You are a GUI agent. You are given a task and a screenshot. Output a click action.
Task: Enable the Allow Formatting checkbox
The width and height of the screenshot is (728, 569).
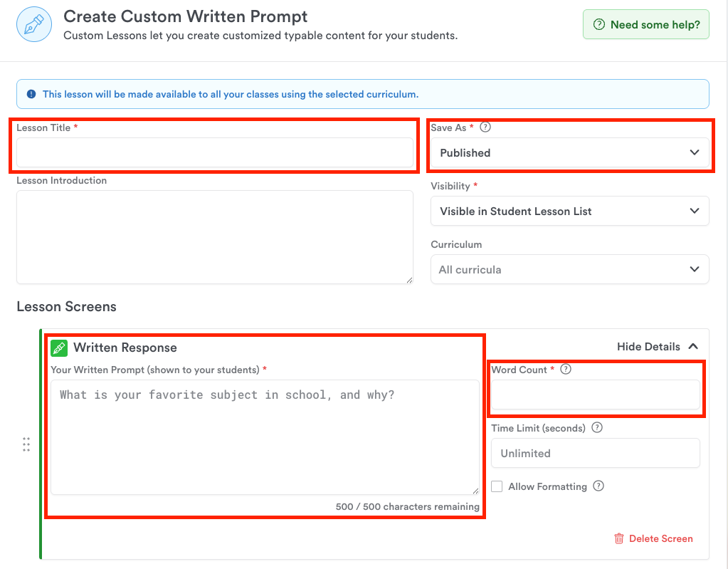[x=497, y=486]
